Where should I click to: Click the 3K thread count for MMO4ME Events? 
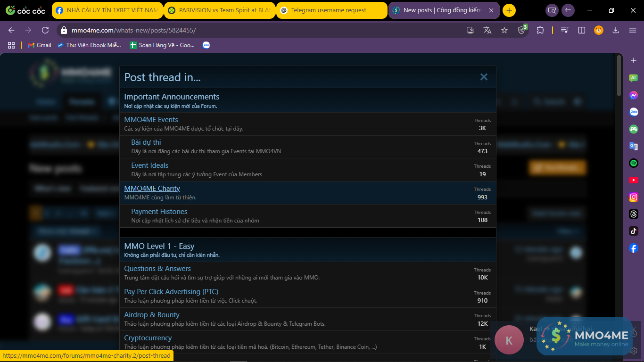click(482, 128)
